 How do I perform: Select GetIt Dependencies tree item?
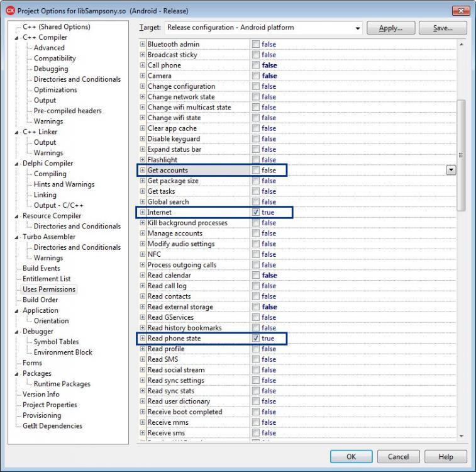pyautogui.click(x=52, y=426)
